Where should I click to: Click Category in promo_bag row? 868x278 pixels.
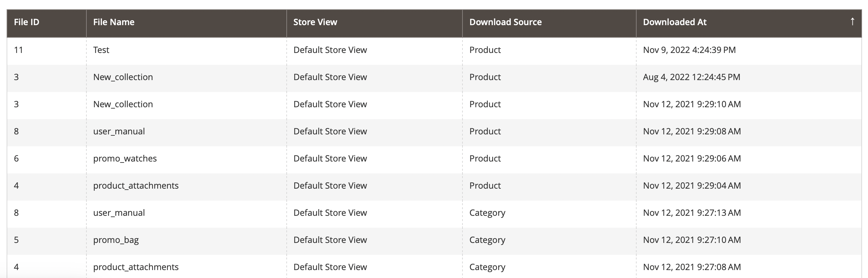(487, 240)
